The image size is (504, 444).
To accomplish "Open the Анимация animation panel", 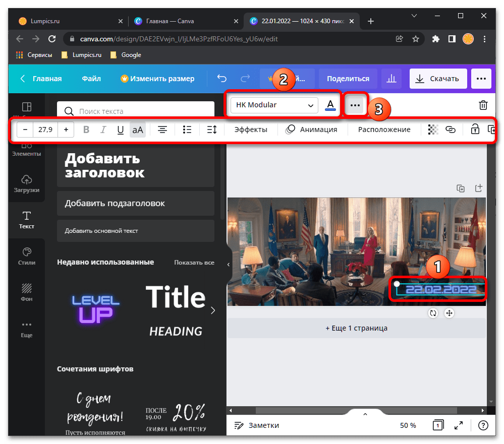I will [311, 130].
